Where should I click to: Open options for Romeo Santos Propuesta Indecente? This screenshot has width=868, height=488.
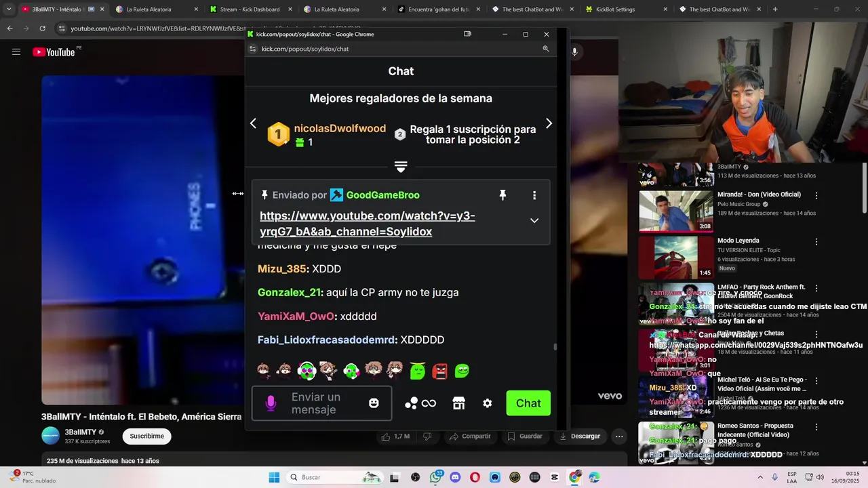click(816, 426)
